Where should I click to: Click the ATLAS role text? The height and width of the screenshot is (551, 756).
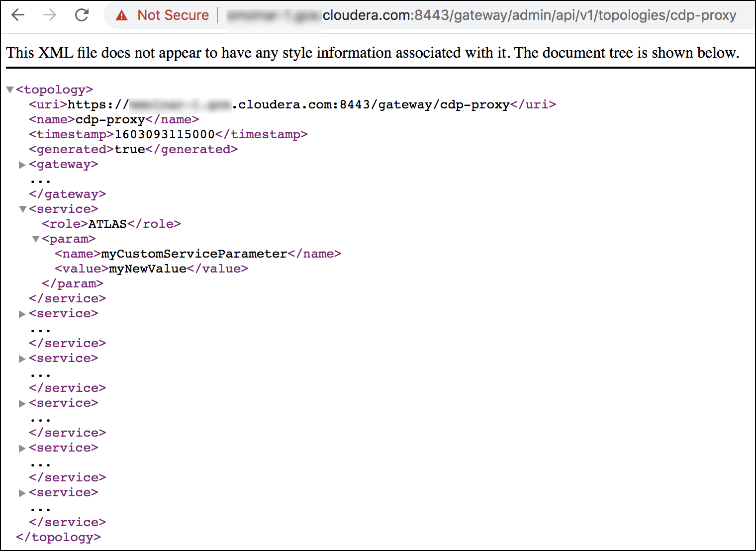coord(107,224)
